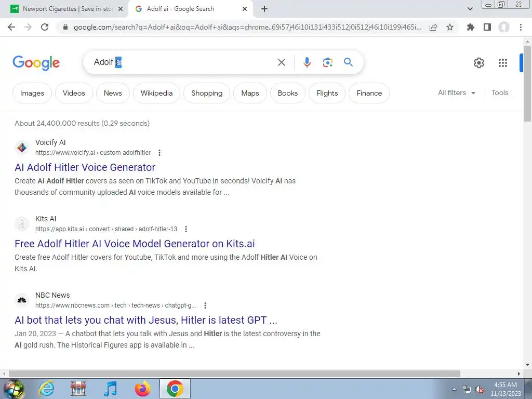Screen dimensions: 532x399
Task: Click the app.kits.ai URL breadcrumb
Action: [106, 229]
